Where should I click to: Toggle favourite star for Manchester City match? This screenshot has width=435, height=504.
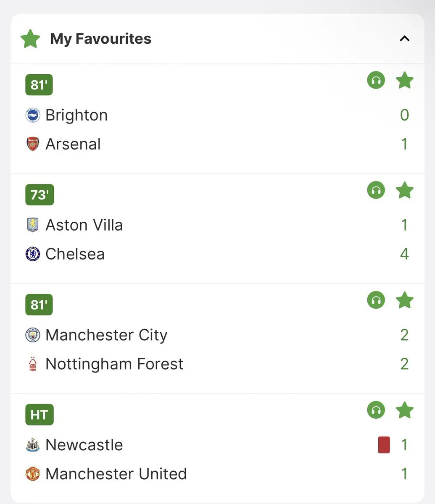coord(404,300)
